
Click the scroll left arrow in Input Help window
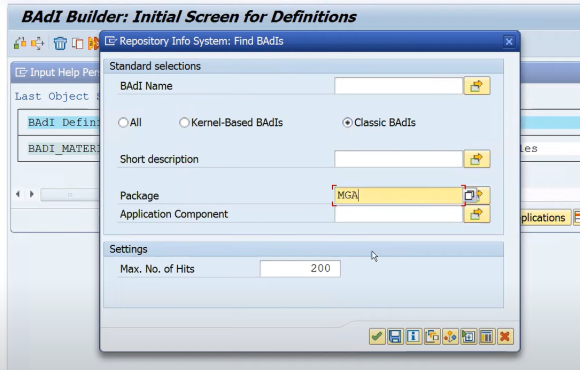18,194
